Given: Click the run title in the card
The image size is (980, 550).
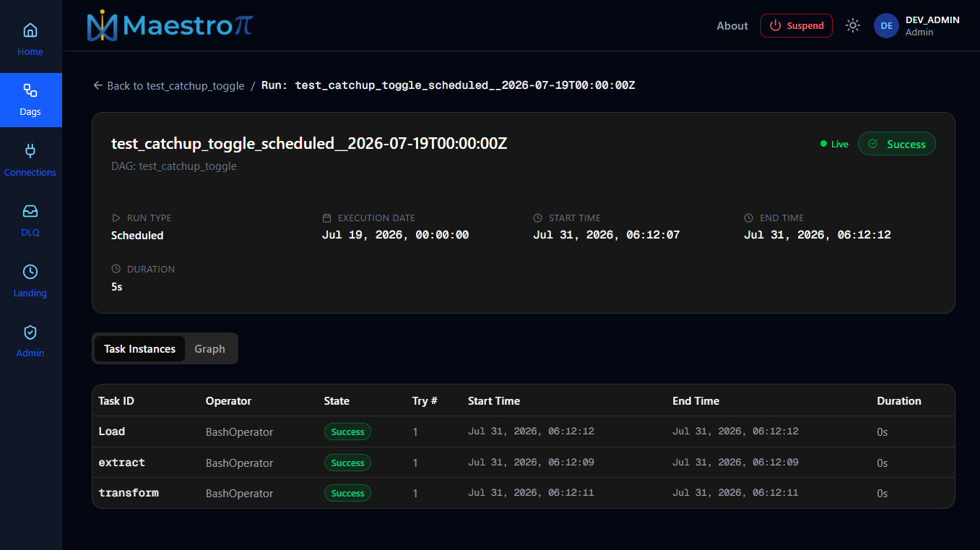Looking at the screenshot, I should [x=309, y=143].
